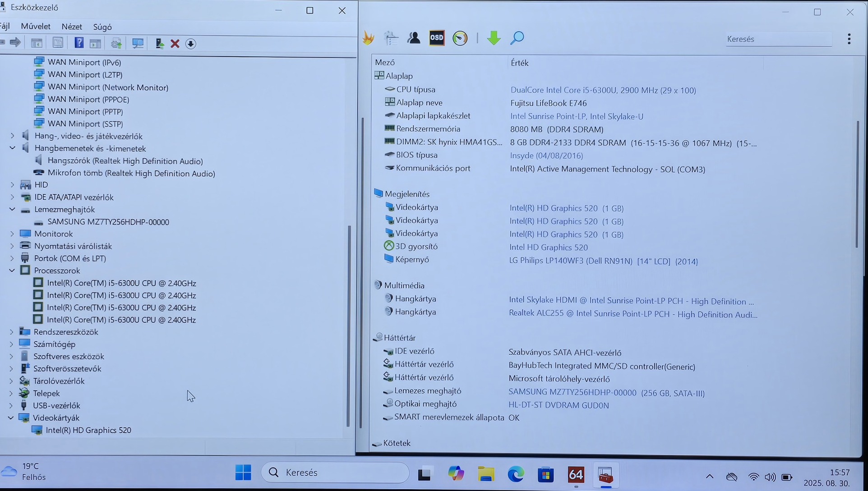This screenshot has height=491, width=868.
Task: Collapse the Videokártyák tree node
Action: [x=11, y=418]
